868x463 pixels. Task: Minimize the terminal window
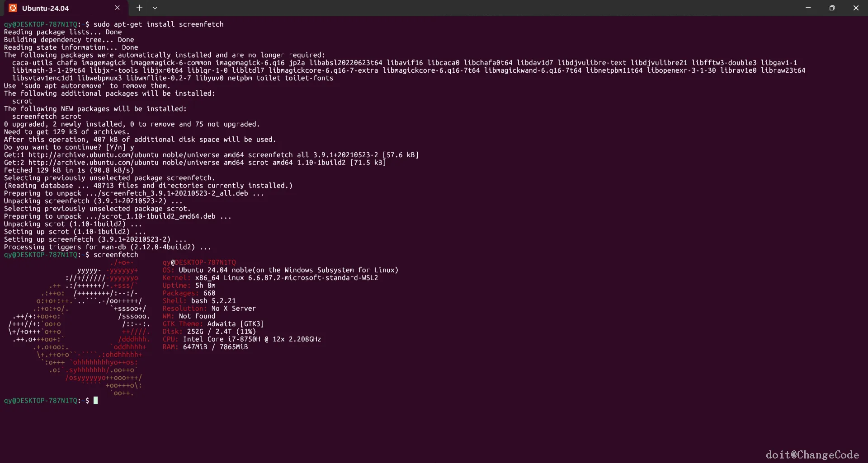[808, 8]
